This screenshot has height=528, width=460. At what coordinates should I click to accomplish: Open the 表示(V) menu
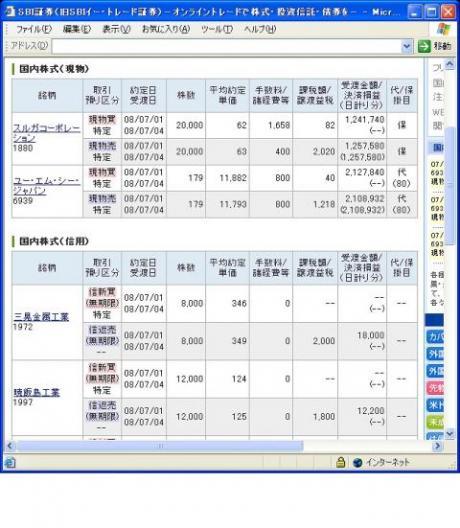[116, 29]
